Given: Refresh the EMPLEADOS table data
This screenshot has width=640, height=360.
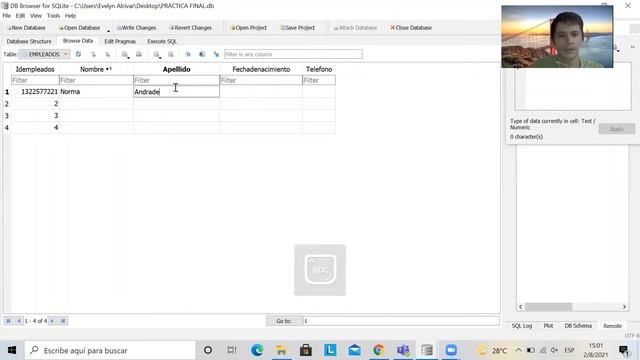Looking at the screenshot, I should coord(78,54).
